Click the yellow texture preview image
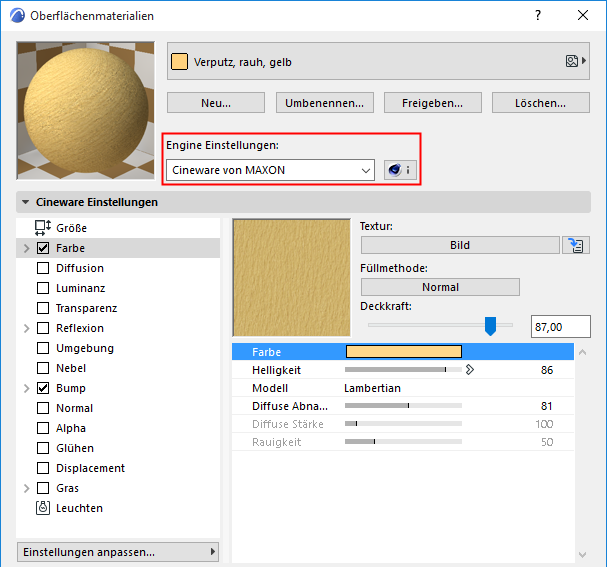 (x=291, y=278)
